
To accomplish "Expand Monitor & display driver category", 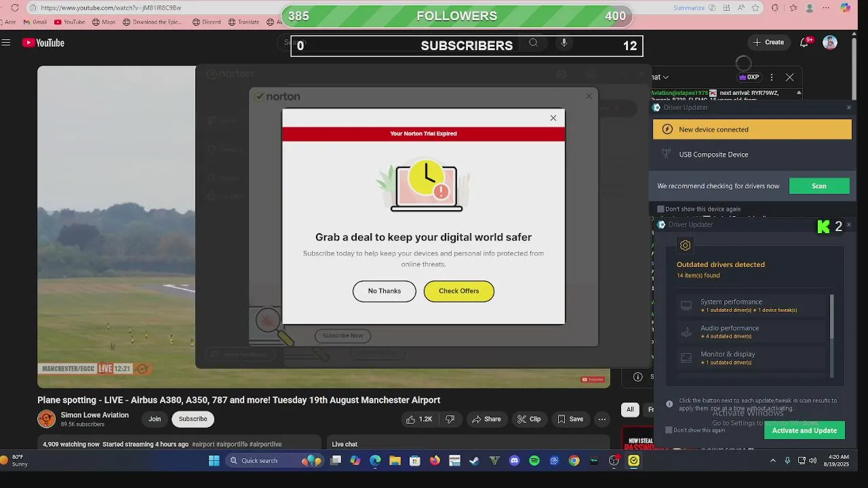I will (752, 358).
